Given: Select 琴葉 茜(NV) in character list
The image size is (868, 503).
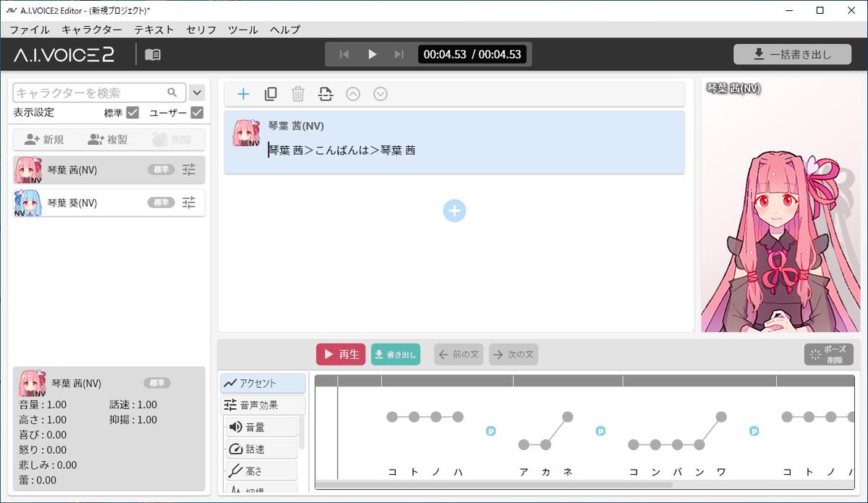Looking at the screenshot, I should pos(109,169).
